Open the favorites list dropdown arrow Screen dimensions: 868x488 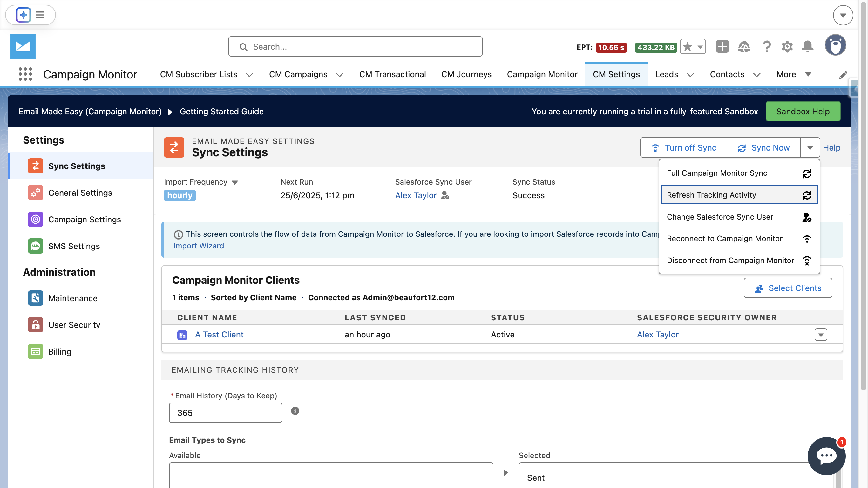pos(701,46)
